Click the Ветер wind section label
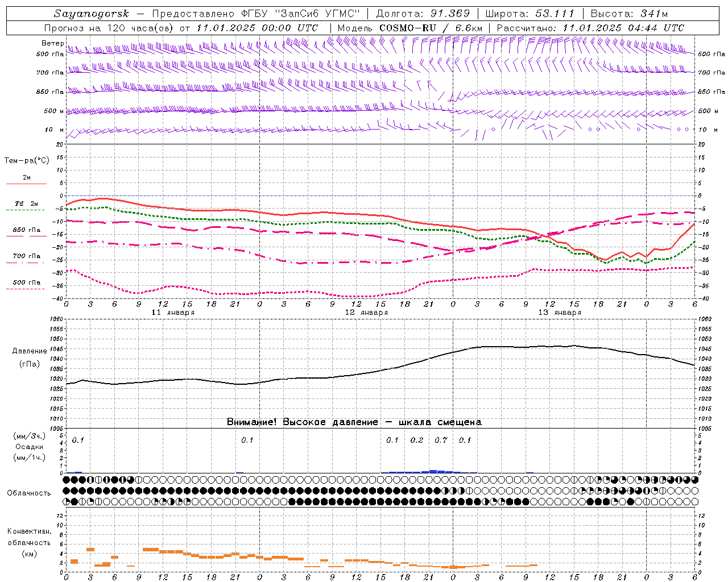Viewport: 728px width, 582px height. pyautogui.click(x=52, y=43)
